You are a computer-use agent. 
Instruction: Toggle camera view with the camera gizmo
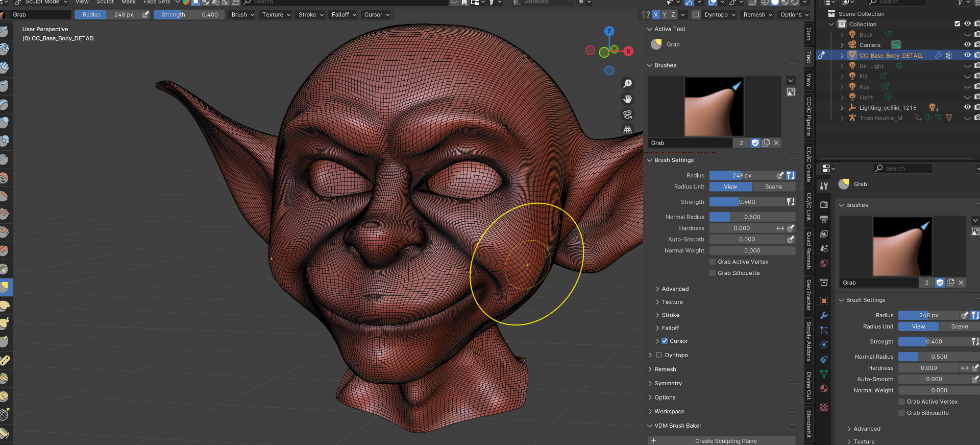(627, 114)
